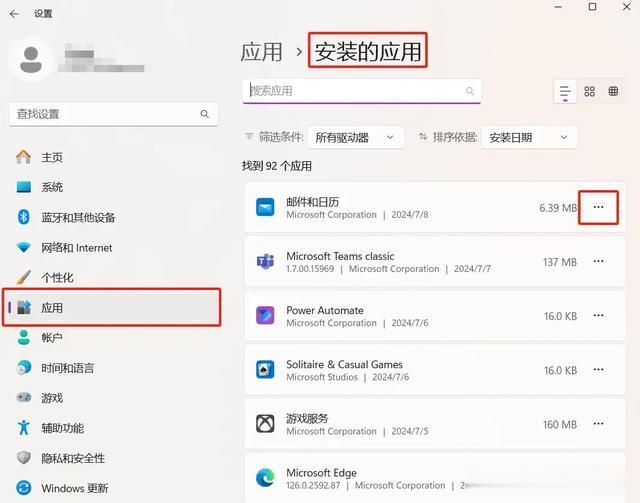This screenshot has height=503, width=640.
Task: Open 帐户 settings section
Action: [x=112, y=338]
